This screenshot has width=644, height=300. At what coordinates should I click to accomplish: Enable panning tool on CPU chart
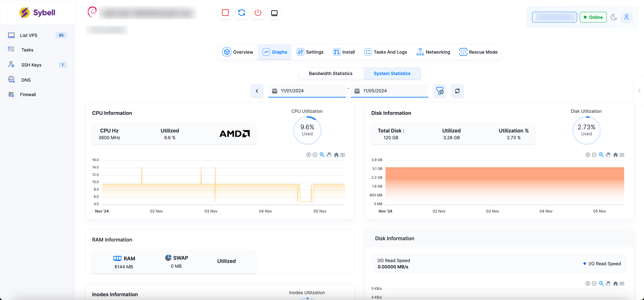point(329,155)
